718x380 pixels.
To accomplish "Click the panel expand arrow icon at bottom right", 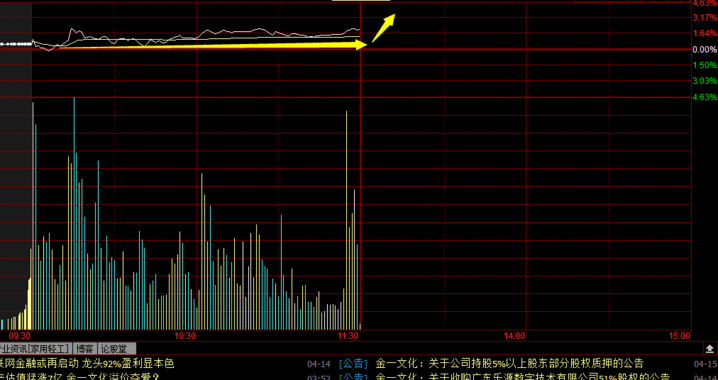I will [x=710, y=348].
